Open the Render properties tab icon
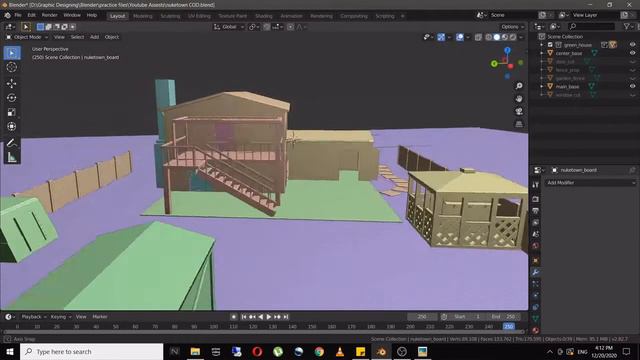 click(x=536, y=199)
